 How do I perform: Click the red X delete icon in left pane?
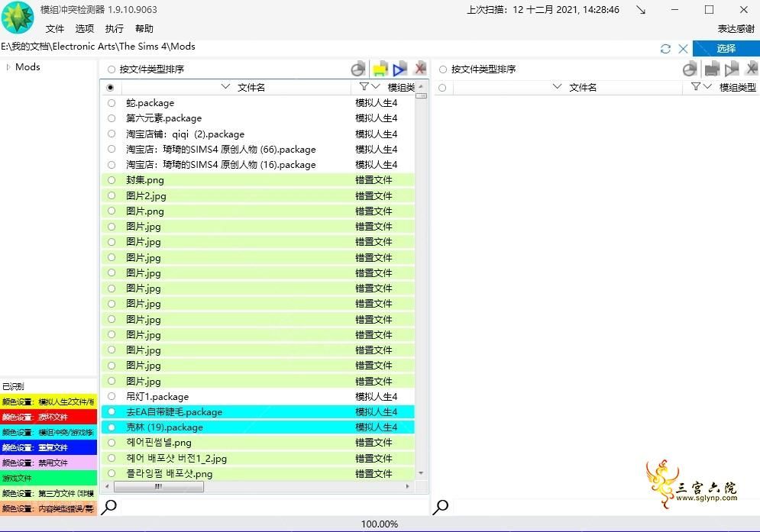(420, 69)
